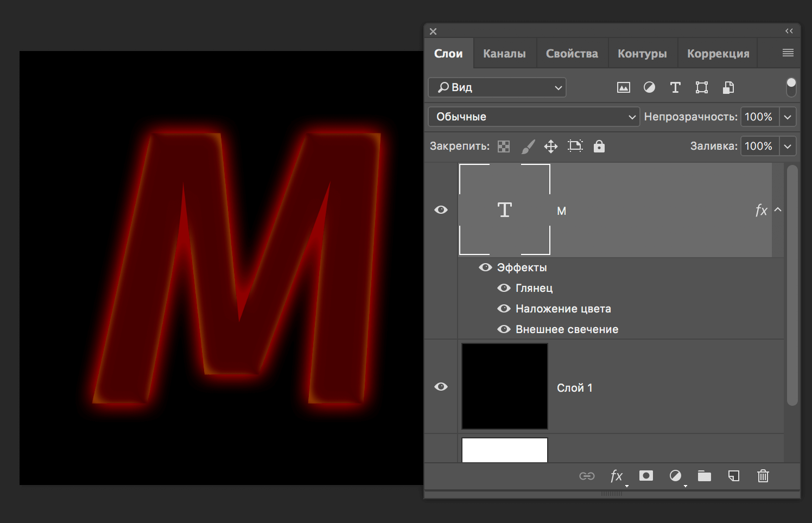The width and height of the screenshot is (812, 523).
Task: Filter layers by text type
Action: [675, 87]
